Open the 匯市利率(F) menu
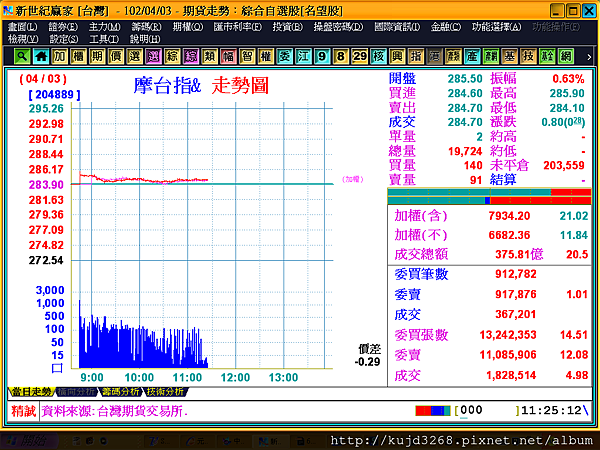This screenshot has height=450, width=600. tap(238, 27)
